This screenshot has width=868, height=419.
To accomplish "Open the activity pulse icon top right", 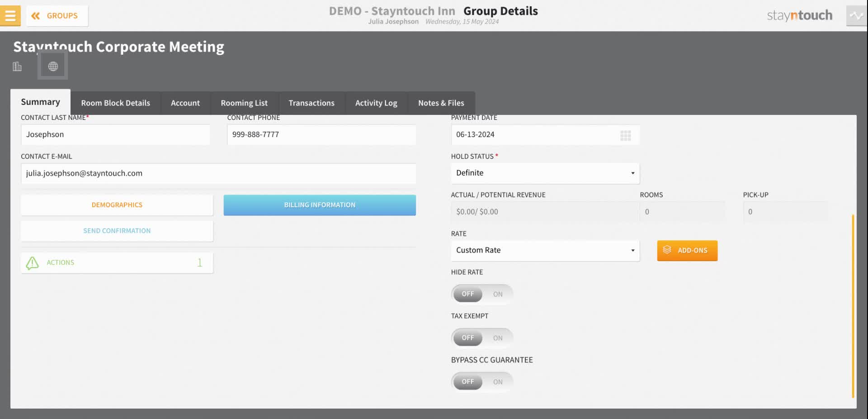I will tap(856, 16).
